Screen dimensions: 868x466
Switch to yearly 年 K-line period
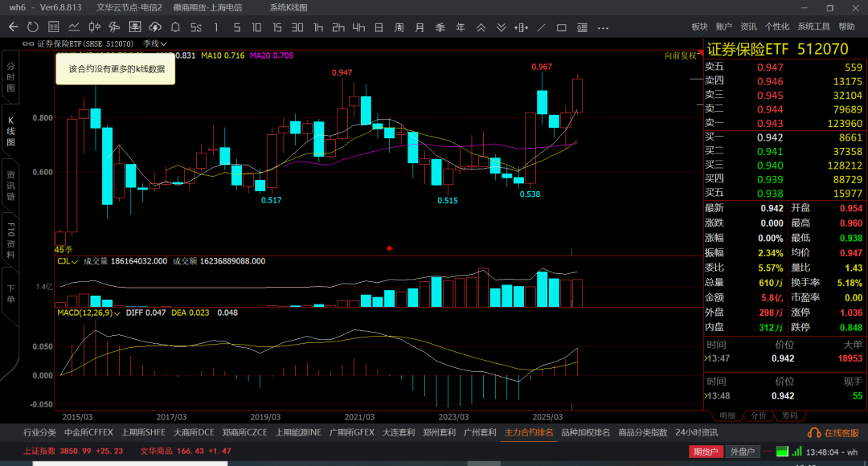click(461, 27)
